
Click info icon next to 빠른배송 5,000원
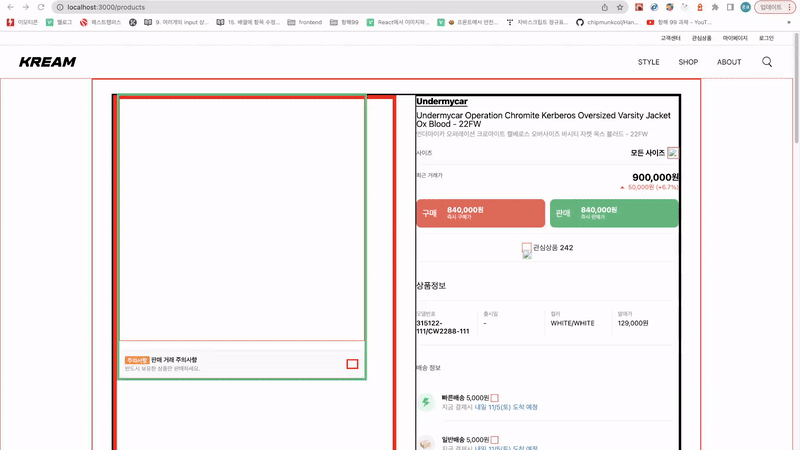point(494,398)
